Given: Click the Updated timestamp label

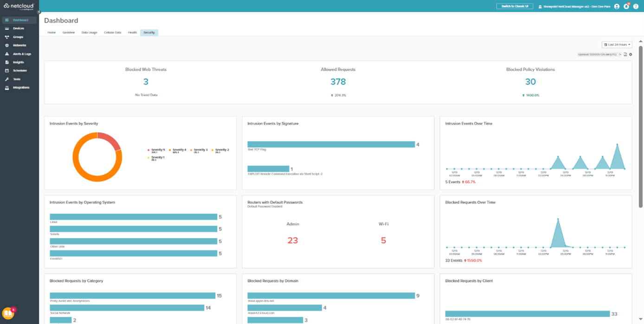Looking at the screenshot, I should pyautogui.click(x=597, y=54).
